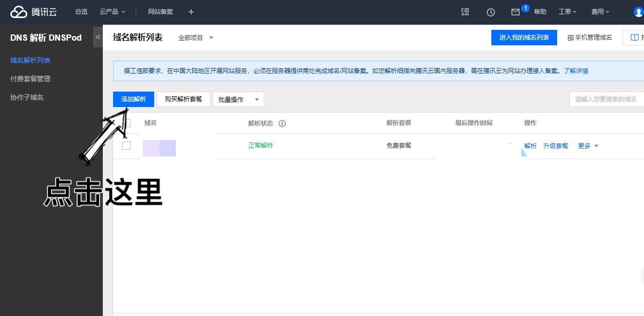The width and height of the screenshot is (644, 316).
Task: Click the user avatar icon top right
Action: 638,11
